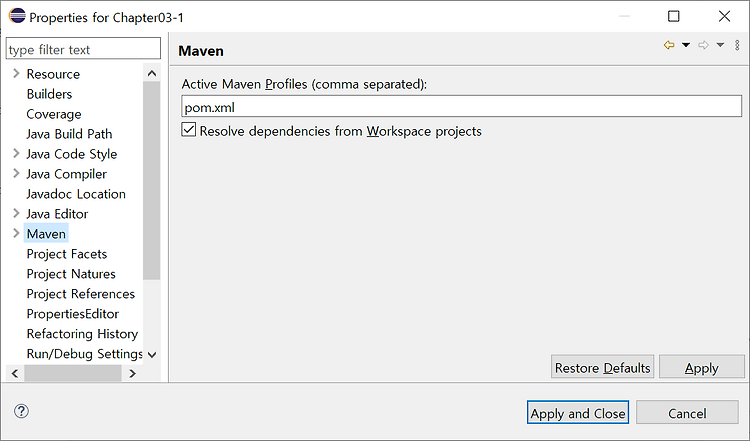Expand the Maven tree node
This screenshot has width=750, height=441.
[16, 233]
